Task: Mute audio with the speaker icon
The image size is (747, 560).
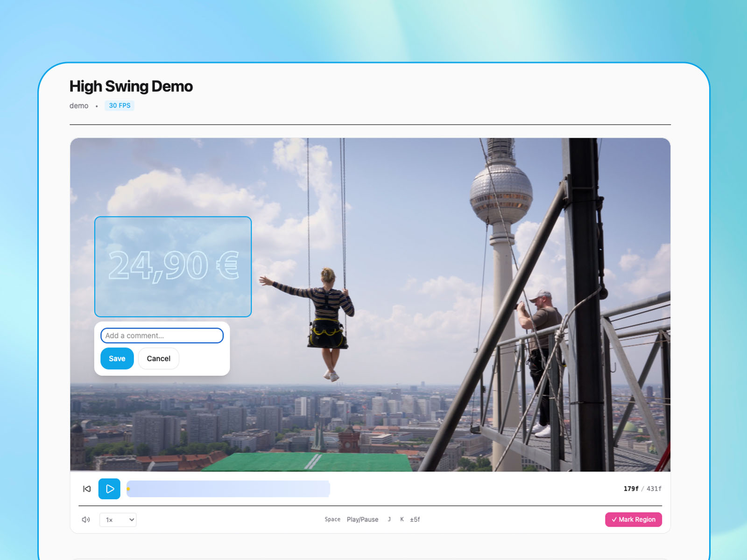Action: pyautogui.click(x=86, y=519)
